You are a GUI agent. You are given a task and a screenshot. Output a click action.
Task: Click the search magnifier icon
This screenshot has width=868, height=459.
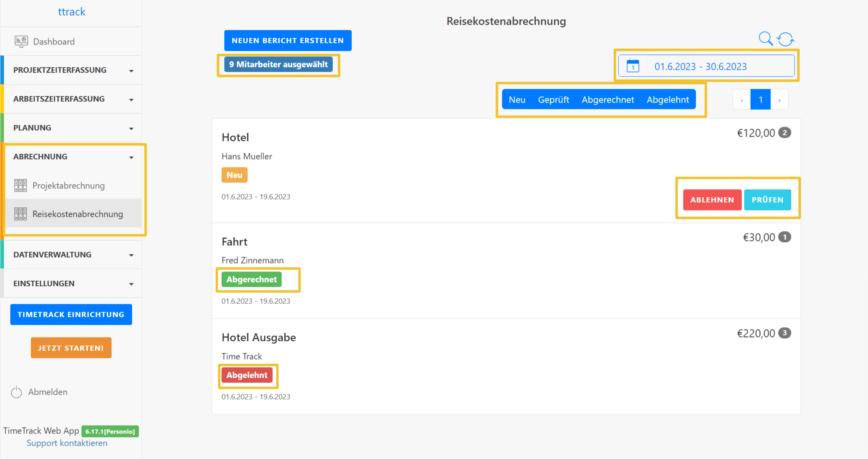click(x=765, y=39)
